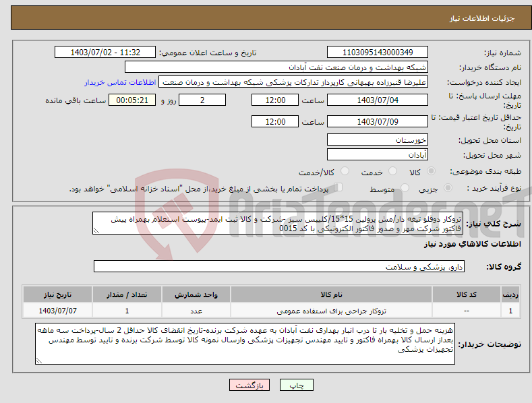Click the unit cell عدد
The height and width of the screenshot is (403, 532).
[196, 311]
